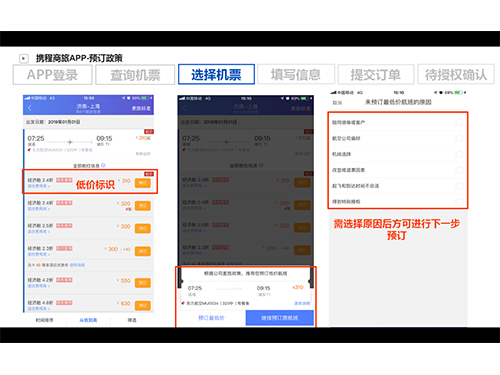This screenshot has height=375, width=500.
Task: Click the play icon beside 携程商旅APP title
Action: 23,59
